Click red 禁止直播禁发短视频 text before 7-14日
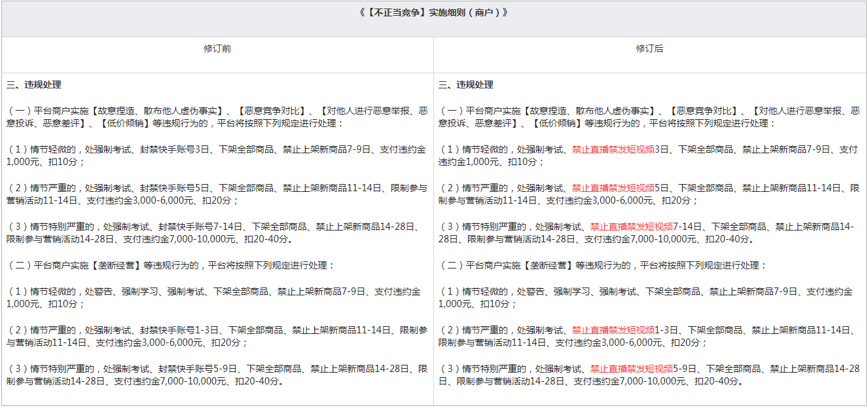Viewport: 868px width, 408px height. 631,227
